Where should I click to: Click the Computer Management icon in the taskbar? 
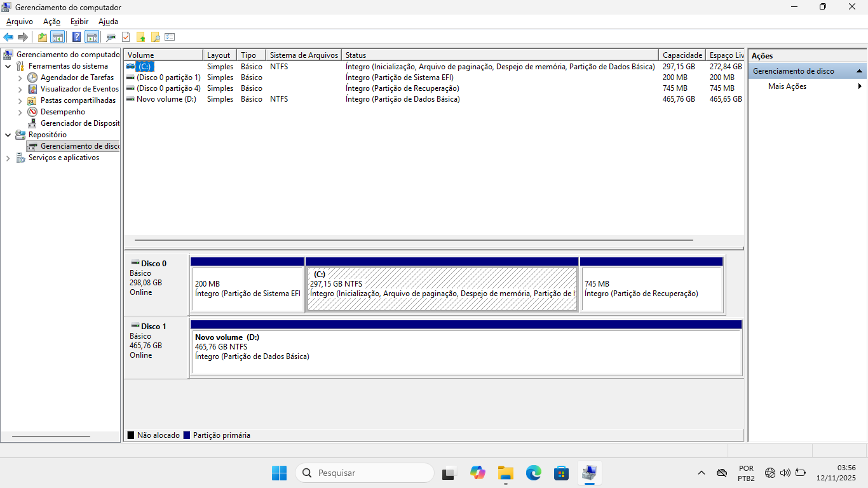click(589, 473)
